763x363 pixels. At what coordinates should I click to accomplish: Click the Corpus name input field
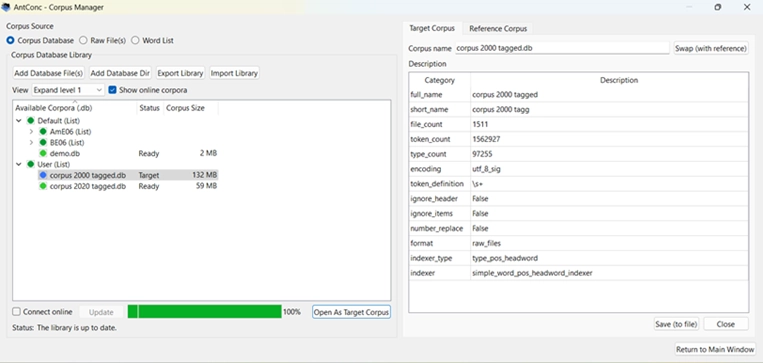click(562, 48)
